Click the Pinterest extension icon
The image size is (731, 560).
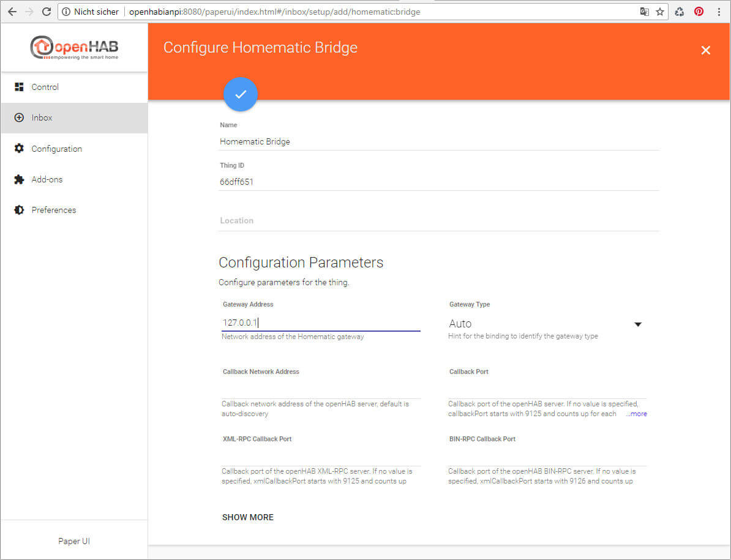(x=699, y=12)
